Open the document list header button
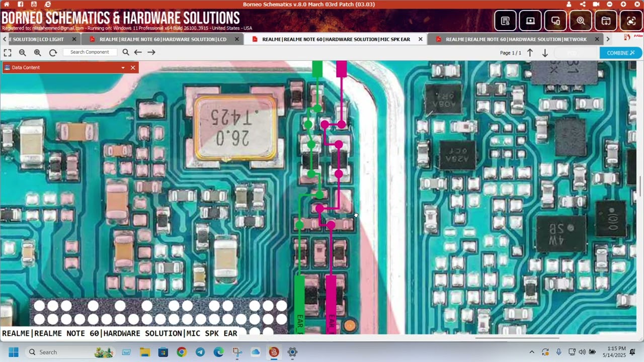Viewport: 644px width, 362px height. coord(505,21)
